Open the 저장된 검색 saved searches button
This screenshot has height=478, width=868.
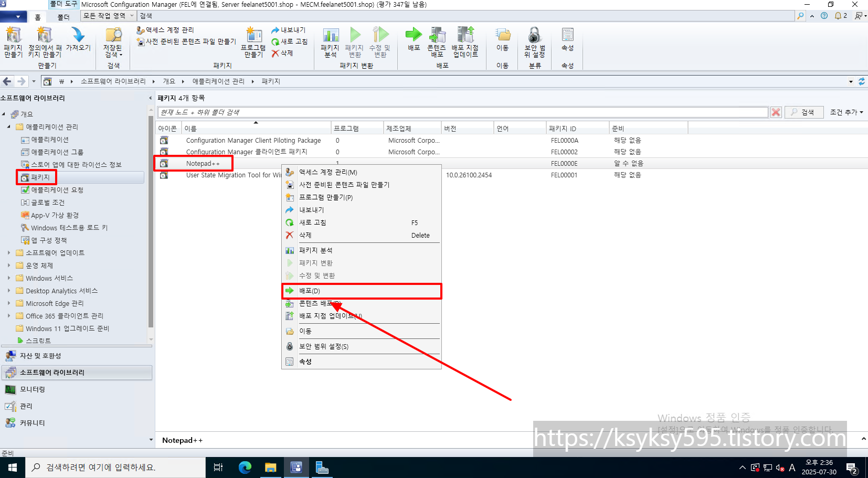[x=113, y=42]
